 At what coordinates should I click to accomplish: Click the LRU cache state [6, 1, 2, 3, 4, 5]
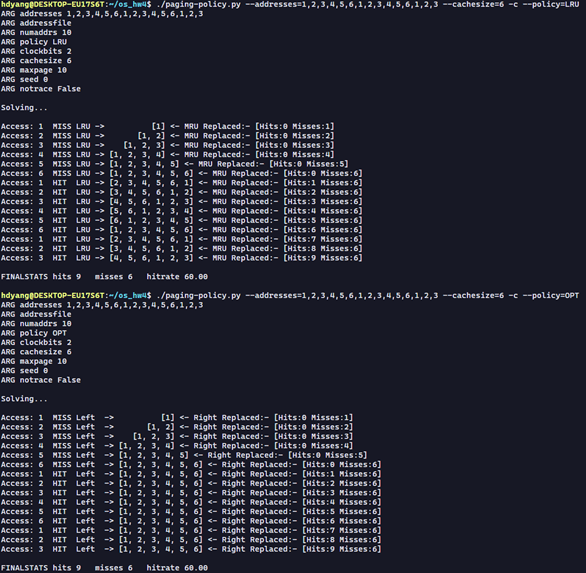click(151, 221)
